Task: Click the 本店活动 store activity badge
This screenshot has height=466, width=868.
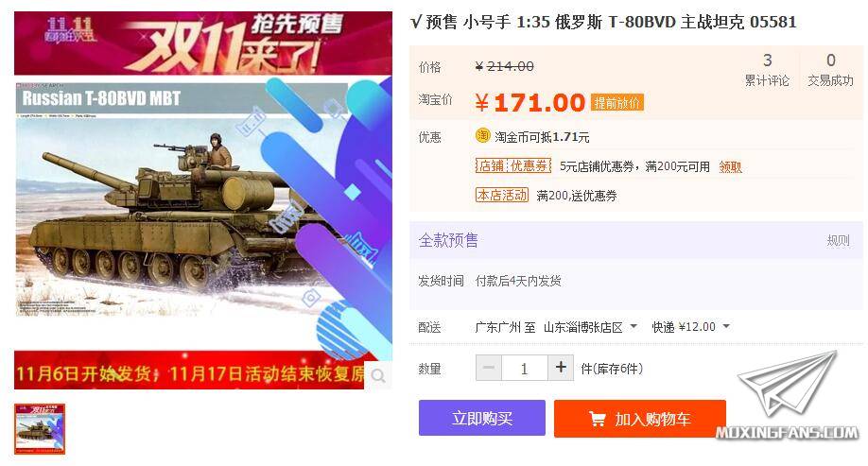Action: [x=502, y=195]
